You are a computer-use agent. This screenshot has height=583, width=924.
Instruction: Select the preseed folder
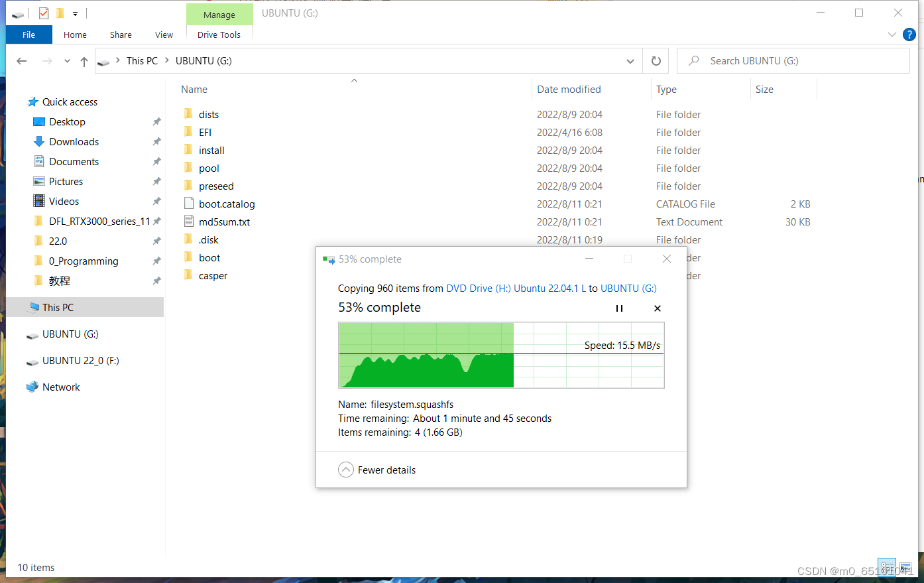click(216, 186)
